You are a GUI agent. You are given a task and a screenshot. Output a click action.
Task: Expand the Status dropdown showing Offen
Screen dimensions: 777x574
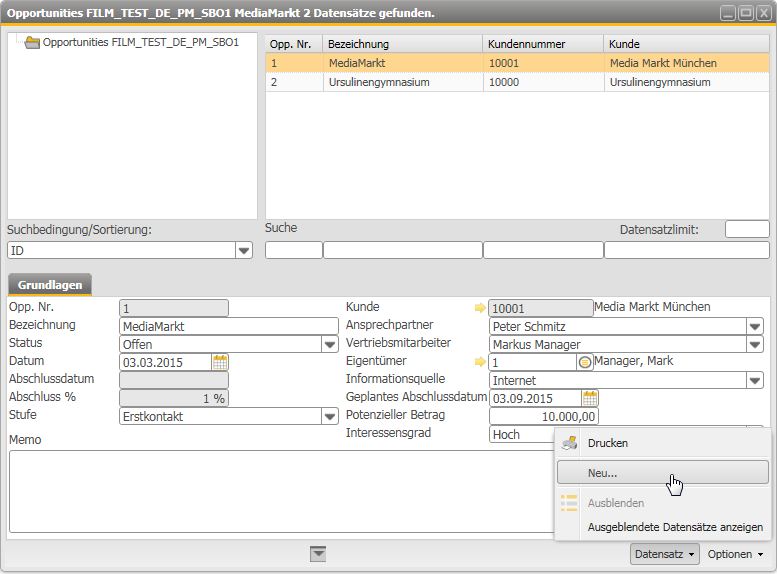pyautogui.click(x=330, y=344)
